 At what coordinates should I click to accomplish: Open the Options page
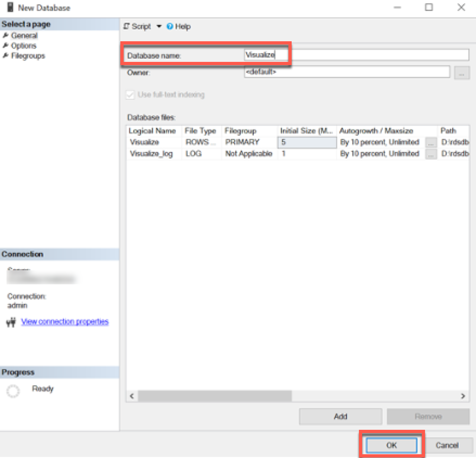(23, 46)
